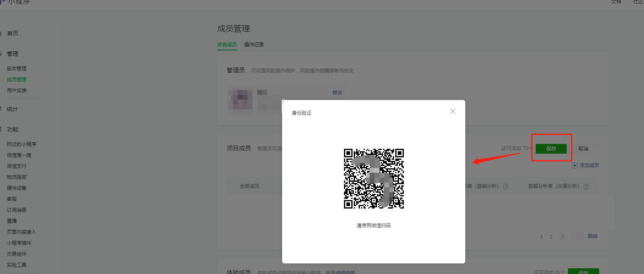644x274 pixels.
Task: Open 订阅消息 in the sidebar
Action: pyautogui.click(x=17, y=210)
